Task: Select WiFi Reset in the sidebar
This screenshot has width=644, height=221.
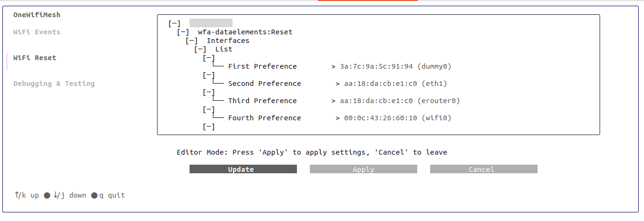Action: (35, 58)
